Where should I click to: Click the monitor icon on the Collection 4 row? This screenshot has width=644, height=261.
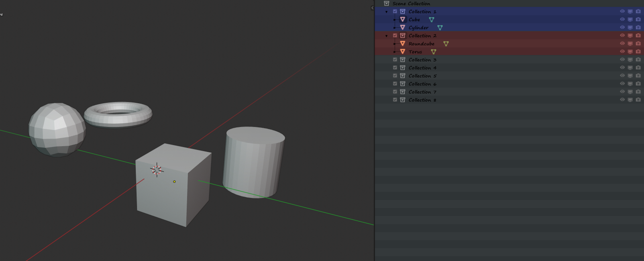tap(630, 67)
